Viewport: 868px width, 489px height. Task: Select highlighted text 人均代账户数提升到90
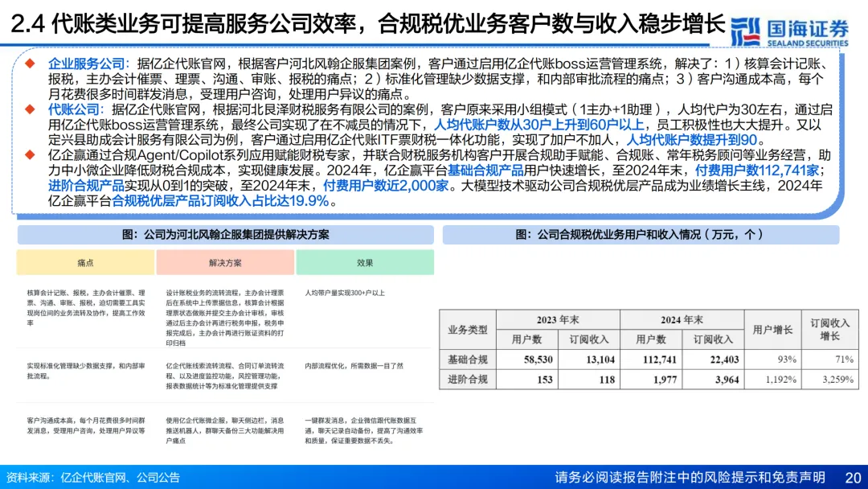691,140
